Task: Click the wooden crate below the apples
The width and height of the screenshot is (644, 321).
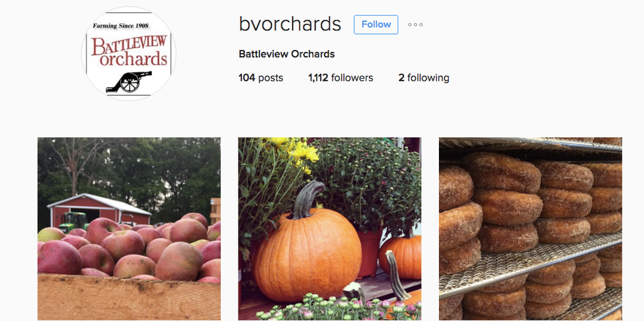Action: (x=129, y=297)
